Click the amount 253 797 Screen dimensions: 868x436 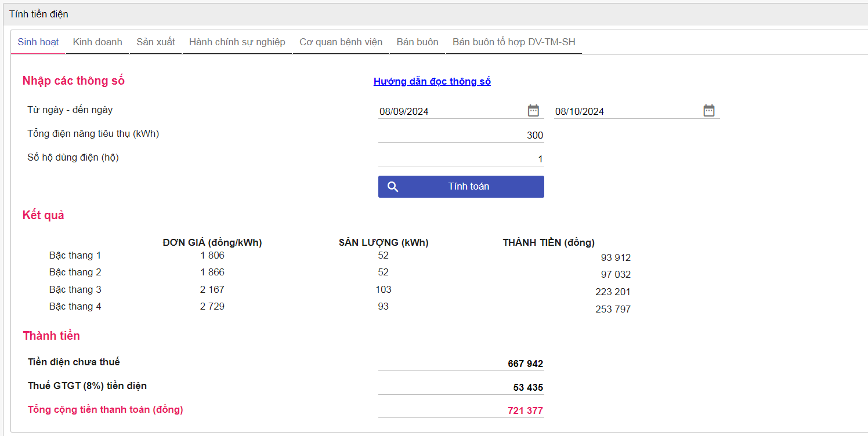pos(613,310)
